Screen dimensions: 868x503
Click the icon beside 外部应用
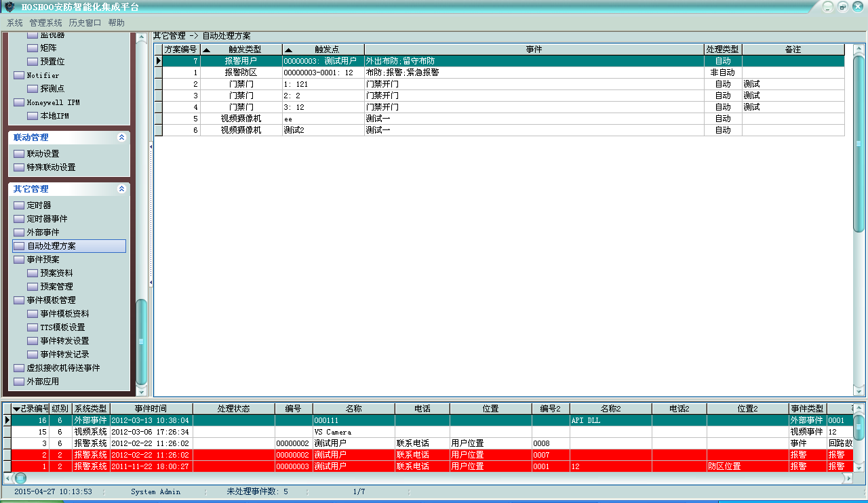(19, 382)
